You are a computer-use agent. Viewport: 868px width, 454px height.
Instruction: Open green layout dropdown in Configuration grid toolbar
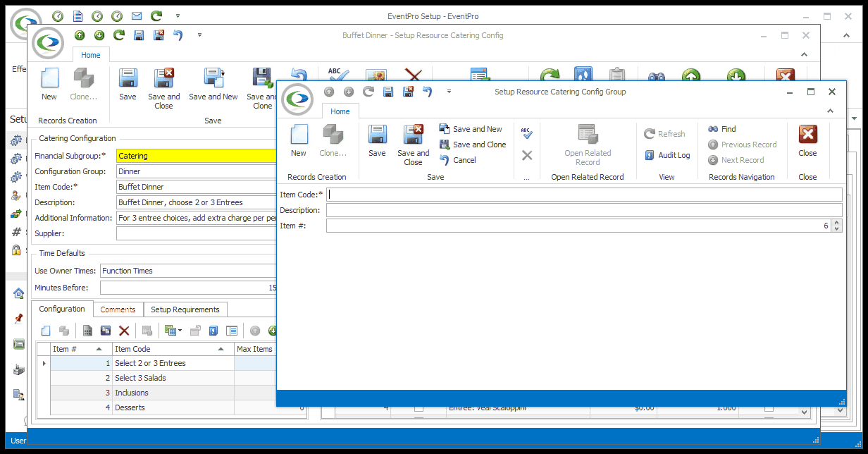coord(173,331)
